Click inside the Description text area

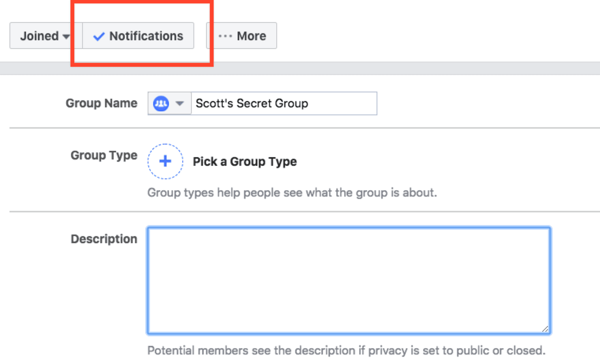(349, 281)
